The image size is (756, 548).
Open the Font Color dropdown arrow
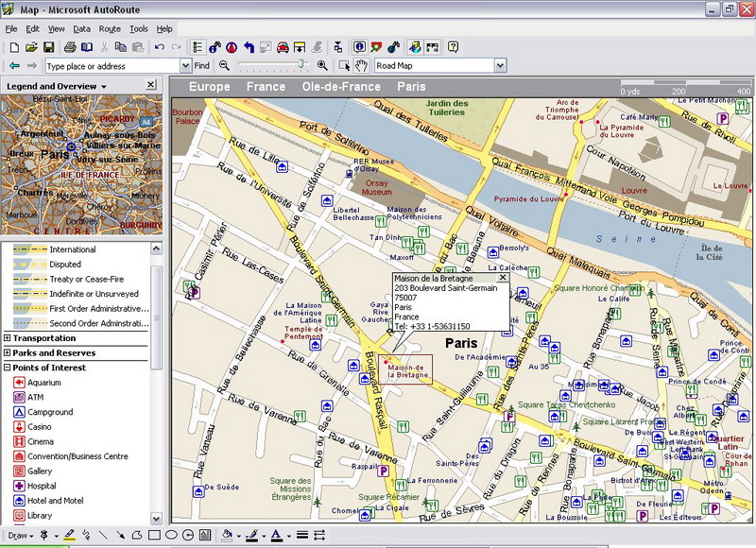[x=289, y=536]
